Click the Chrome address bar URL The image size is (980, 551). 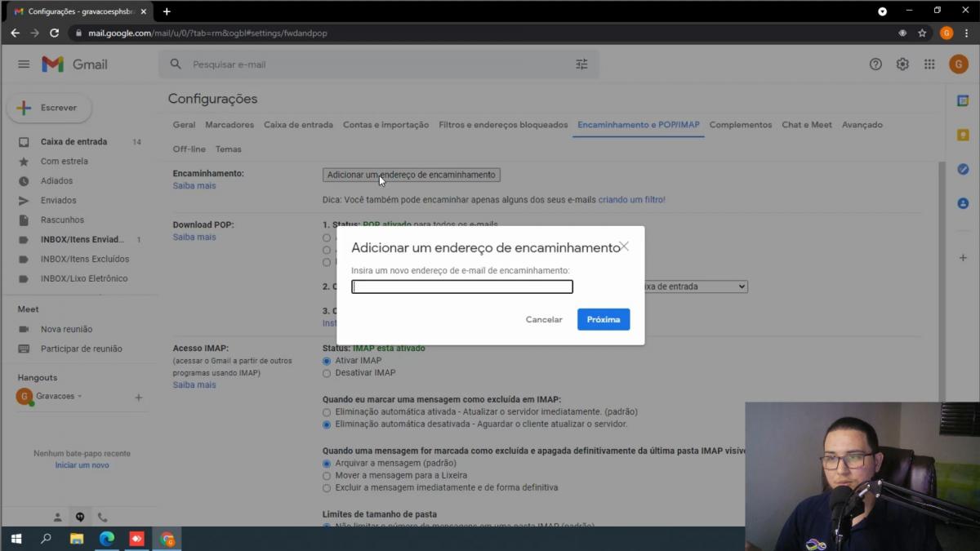click(207, 33)
